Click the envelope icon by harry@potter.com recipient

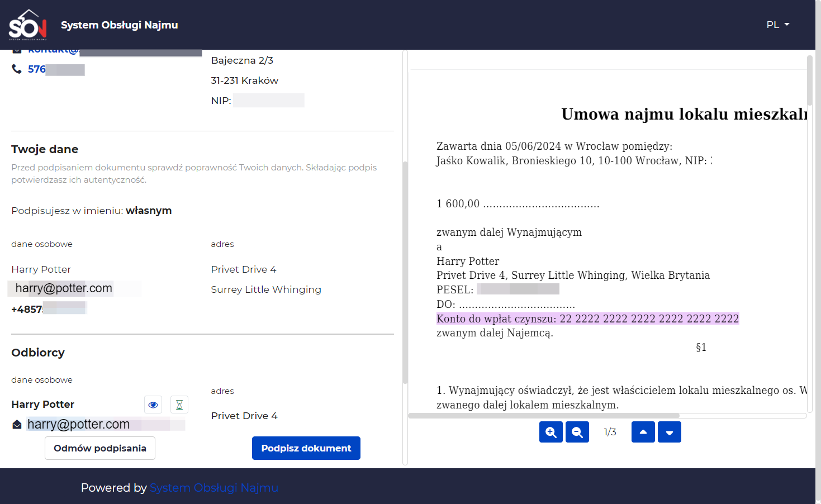[17, 425]
